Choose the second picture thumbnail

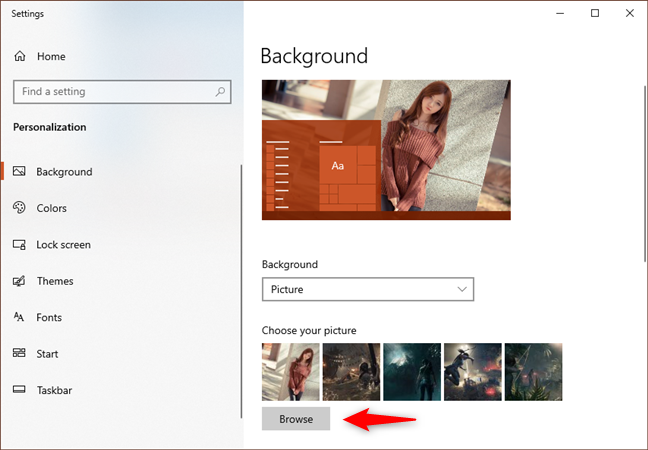point(351,372)
